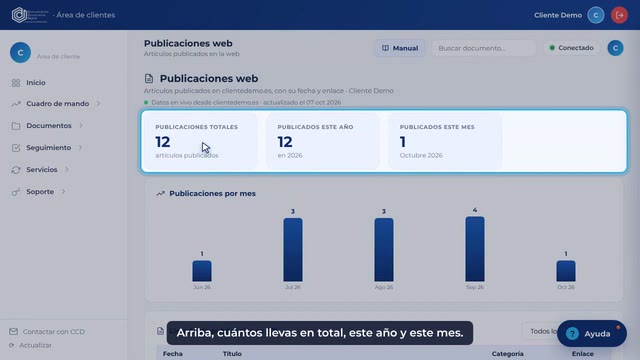
Task: Click the list document icon above table
Action: 160,331
